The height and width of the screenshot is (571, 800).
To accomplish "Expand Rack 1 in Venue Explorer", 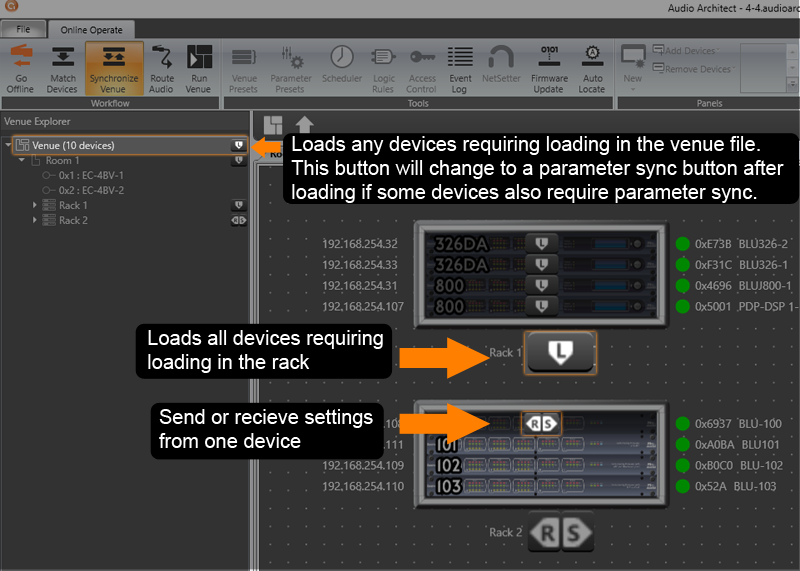I will click(x=35, y=205).
